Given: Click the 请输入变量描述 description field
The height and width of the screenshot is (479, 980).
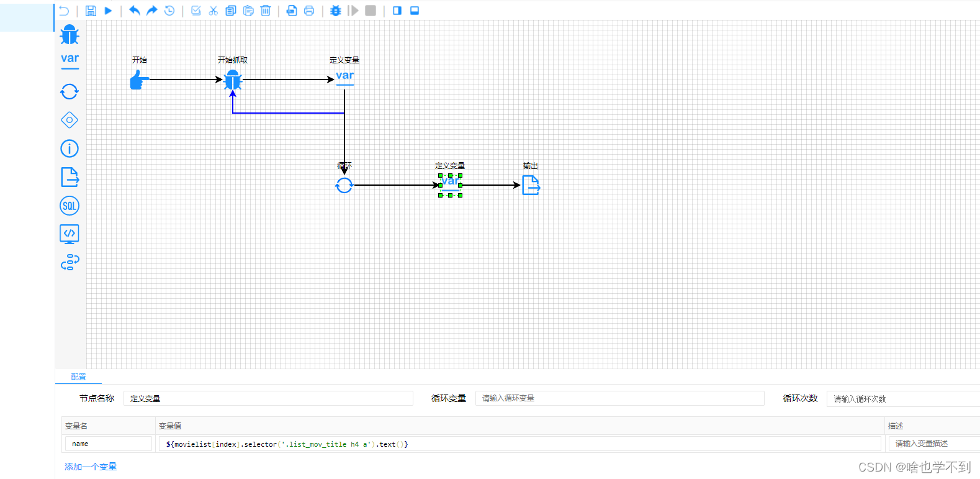Looking at the screenshot, I should coord(934,444).
